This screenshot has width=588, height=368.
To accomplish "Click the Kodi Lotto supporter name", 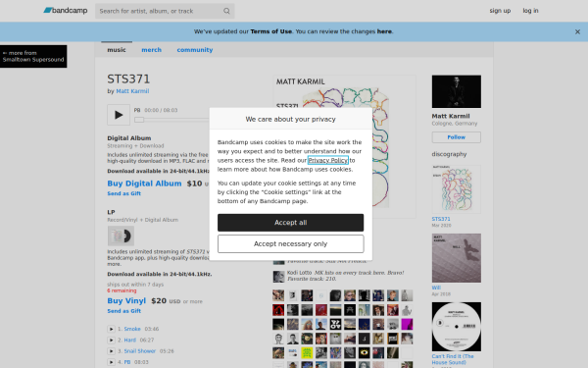I will pos(299,273).
